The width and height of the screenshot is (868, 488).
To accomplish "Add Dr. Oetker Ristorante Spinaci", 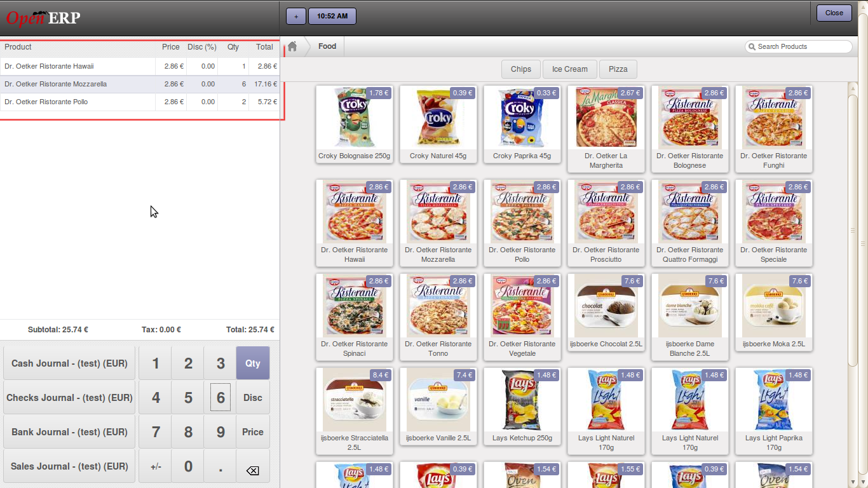I will click(355, 317).
